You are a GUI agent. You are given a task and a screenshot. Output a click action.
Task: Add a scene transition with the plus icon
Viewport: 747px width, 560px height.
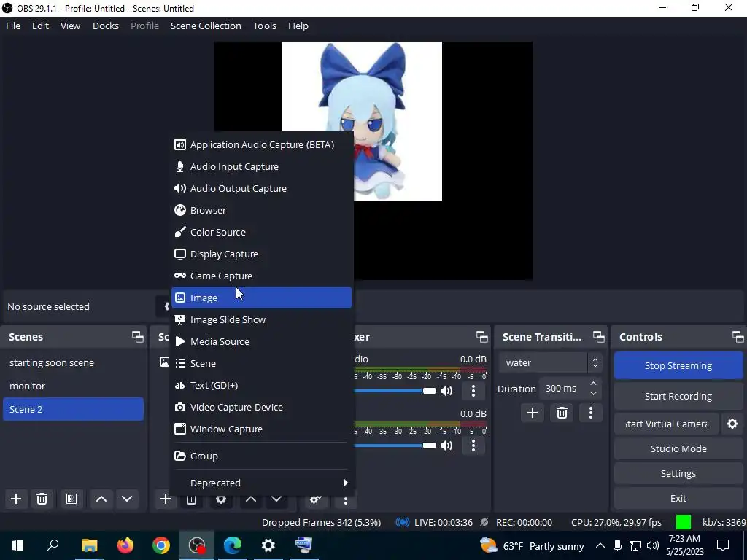coord(532,413)
